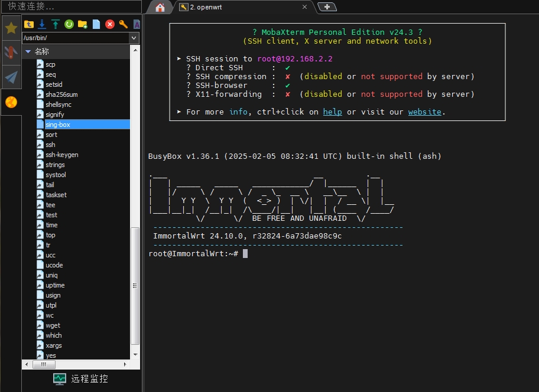The width and height of the screenshot is (539, 392).
Task: Click the file icon beside ucc
Action: [40, 255]
